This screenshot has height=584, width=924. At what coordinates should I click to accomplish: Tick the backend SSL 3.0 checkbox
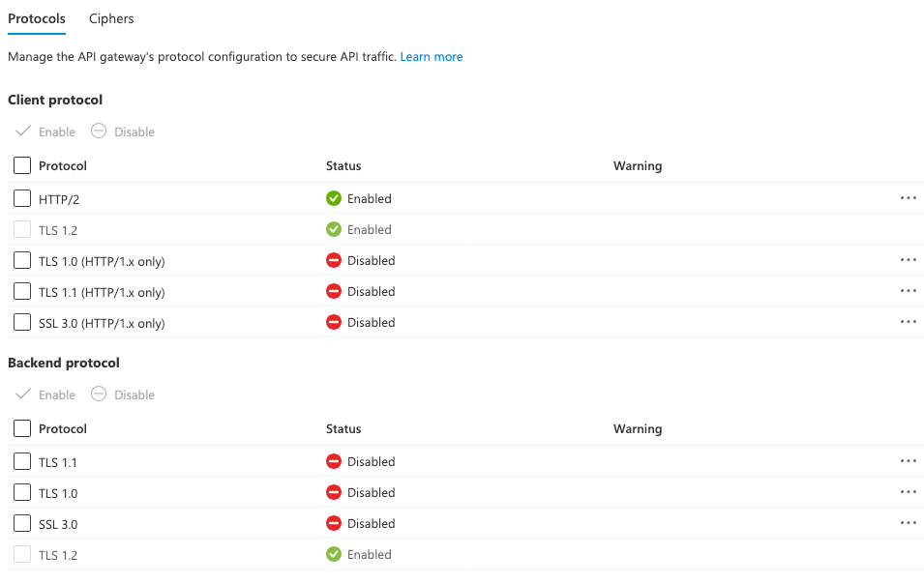pos(22,523)
